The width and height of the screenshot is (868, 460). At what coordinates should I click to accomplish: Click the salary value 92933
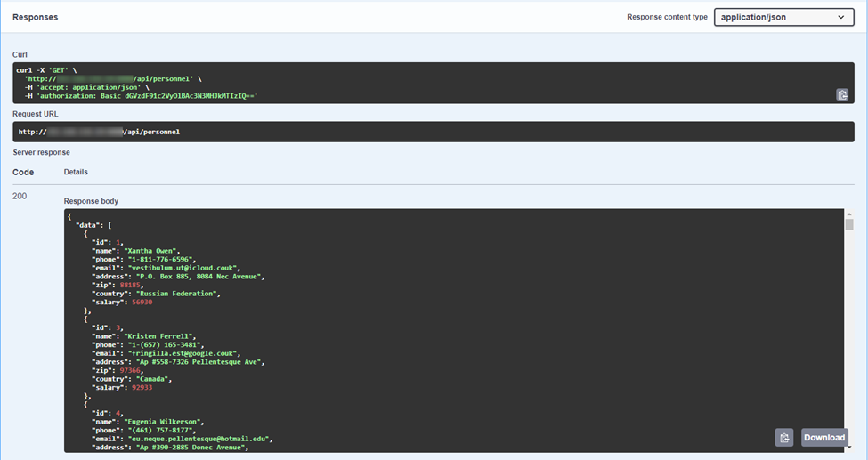[x=142, y=387]
